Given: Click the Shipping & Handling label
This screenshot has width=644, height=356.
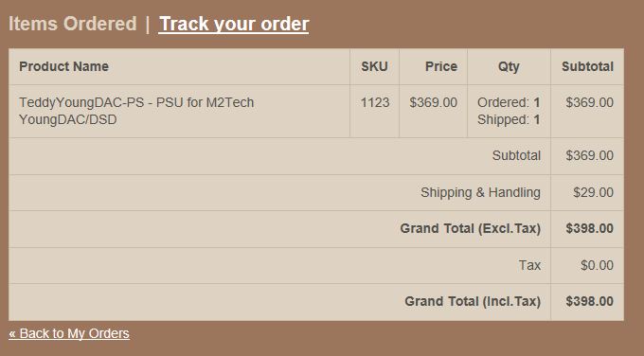Looking at the screenshot, I should [480, 192].
